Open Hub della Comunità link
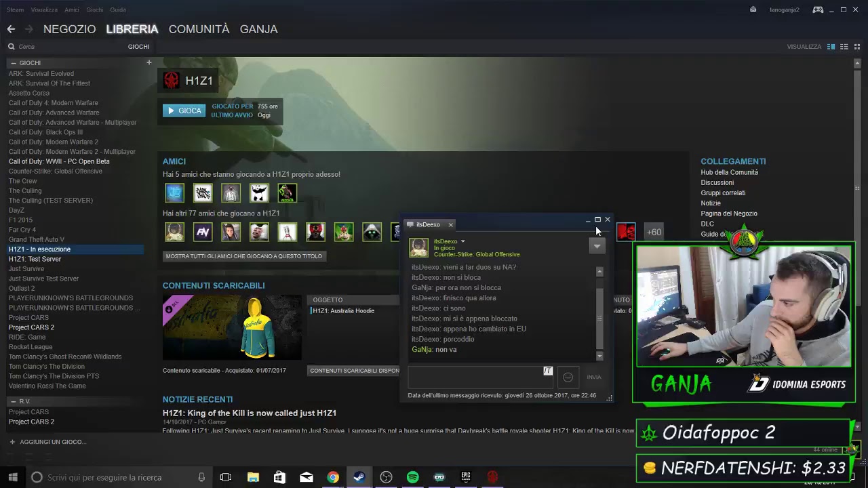This screenshot has height=488, width=868. coord(730,172)
